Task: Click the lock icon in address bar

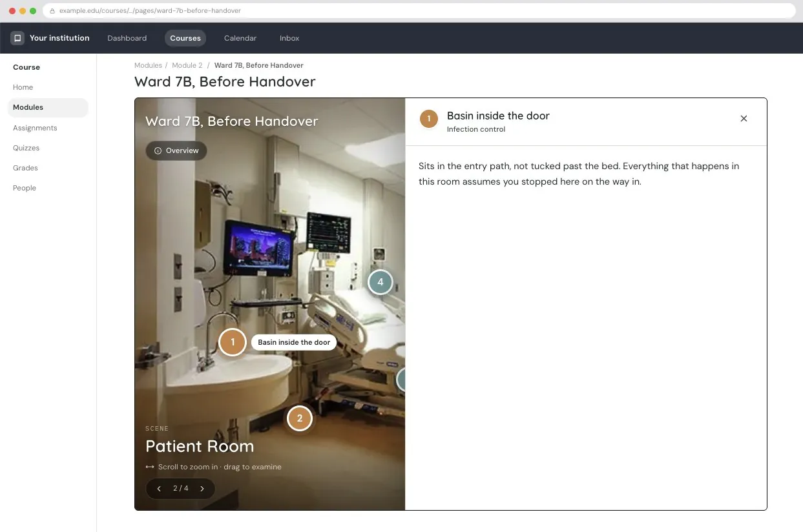Action: (x=52, y=11)
